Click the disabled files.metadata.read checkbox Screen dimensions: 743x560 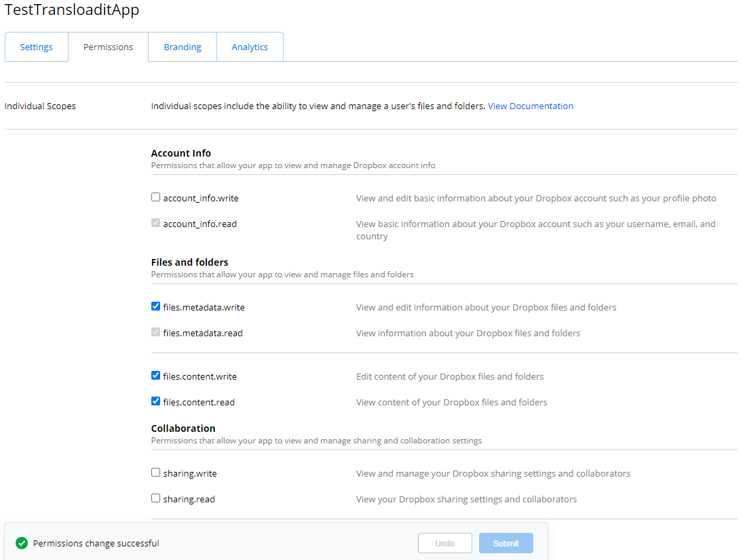point(155,332)
